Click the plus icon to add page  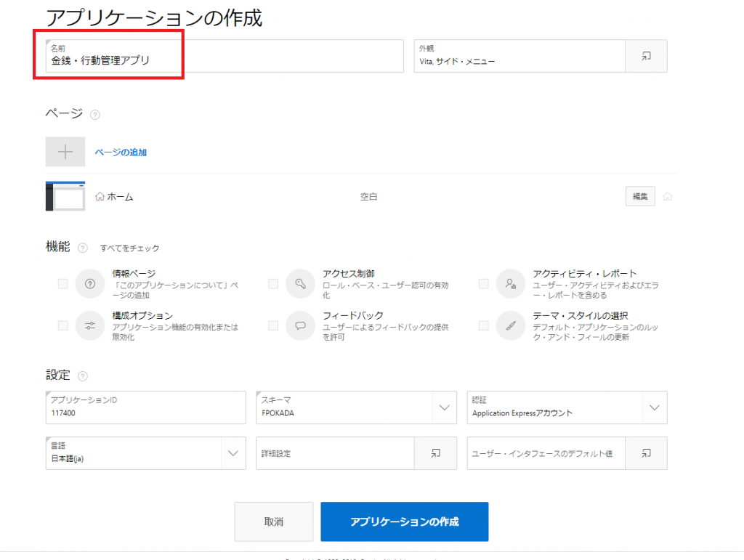click(x=65, y=152)
